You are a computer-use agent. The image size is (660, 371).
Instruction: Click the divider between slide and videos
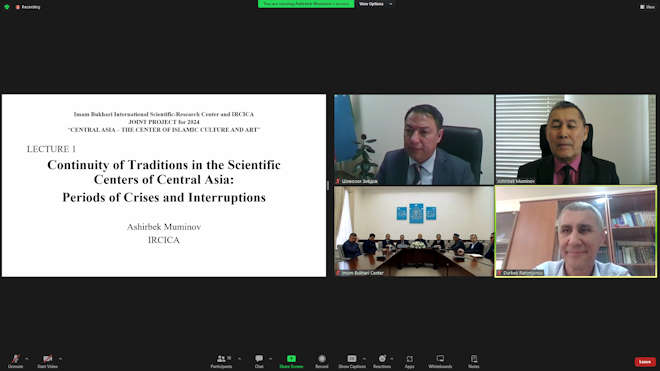tap(328, 185)
